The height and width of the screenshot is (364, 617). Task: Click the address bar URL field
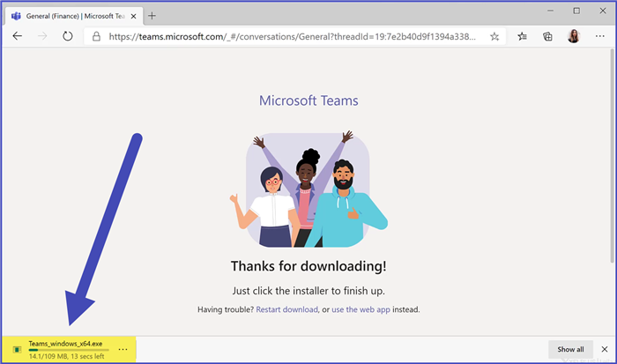pos(291,37)
